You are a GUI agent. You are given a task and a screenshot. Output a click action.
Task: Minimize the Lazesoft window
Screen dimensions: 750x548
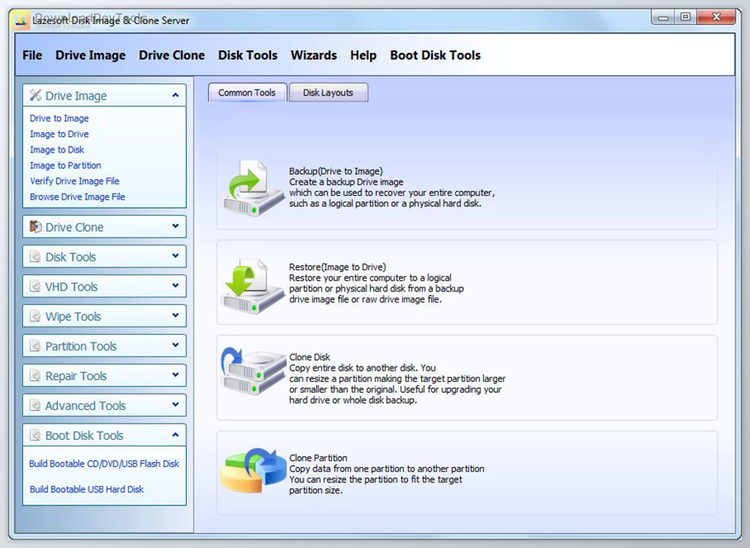point(664,17)
